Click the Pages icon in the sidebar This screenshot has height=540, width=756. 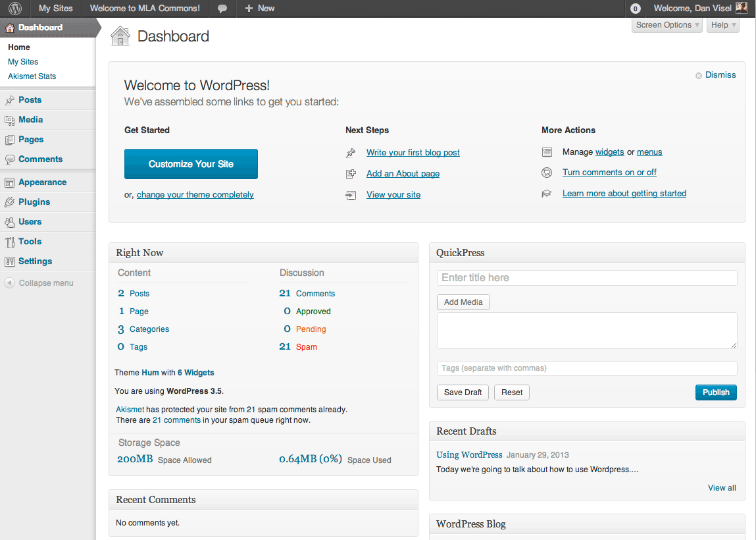(11, 139)
